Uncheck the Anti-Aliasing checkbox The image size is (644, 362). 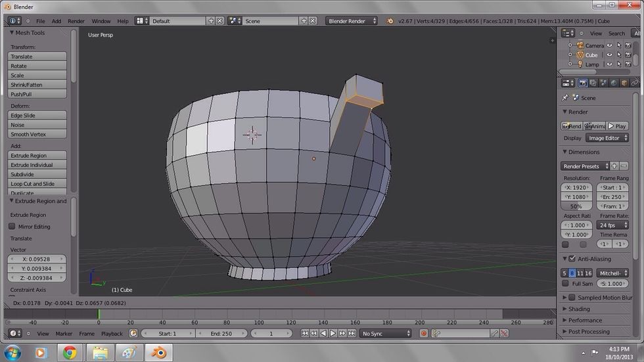coord(572,259)
